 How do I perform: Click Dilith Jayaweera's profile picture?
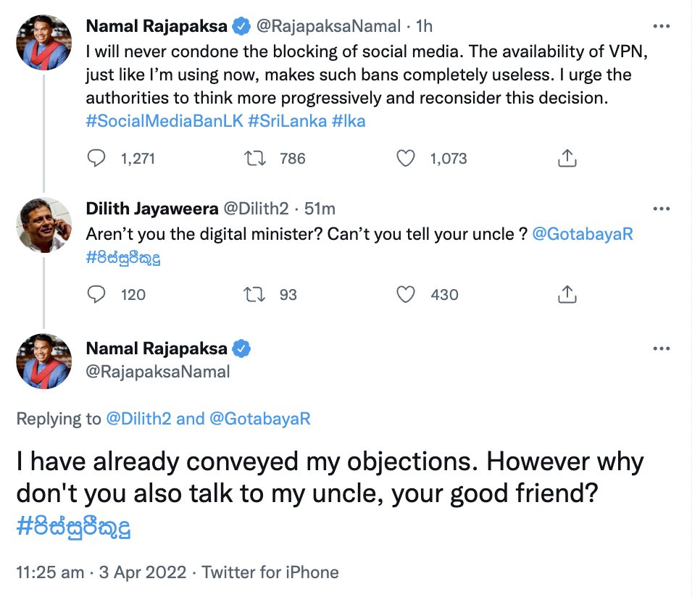[44, 225]
